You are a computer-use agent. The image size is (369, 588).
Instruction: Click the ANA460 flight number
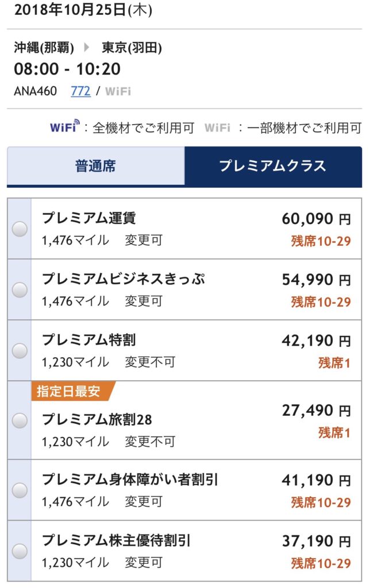click(x=35, y=91)
